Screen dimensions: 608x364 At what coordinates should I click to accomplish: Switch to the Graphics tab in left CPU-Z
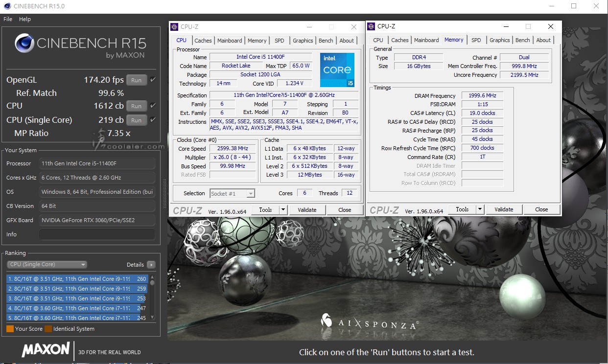click(303, 41)
